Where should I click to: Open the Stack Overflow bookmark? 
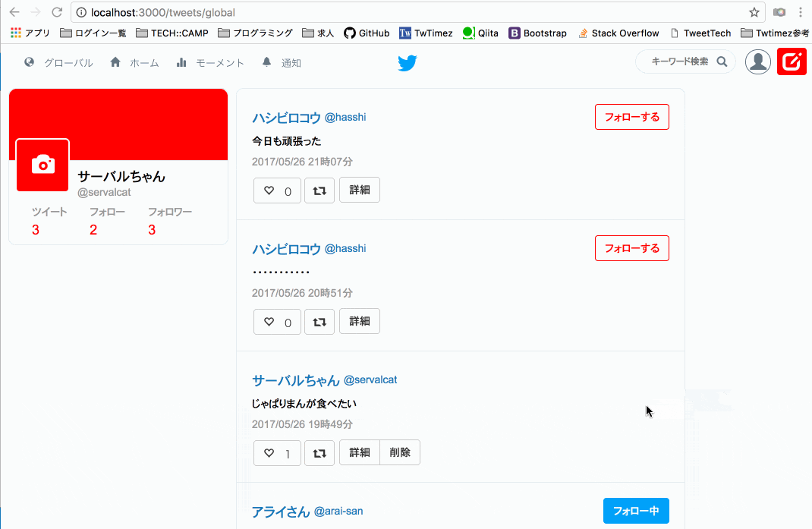point(618,33)
